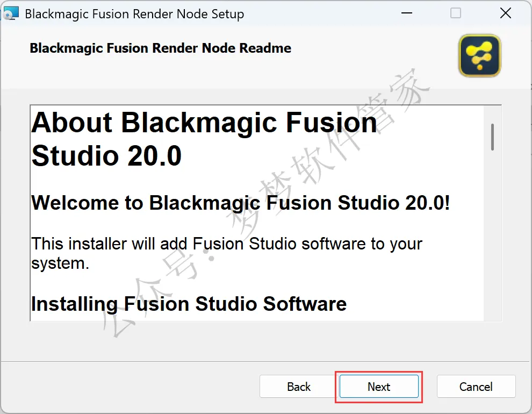Cancel the Fusion Render Node setup
Screen dimensions: 532x414
pos(476,387)
